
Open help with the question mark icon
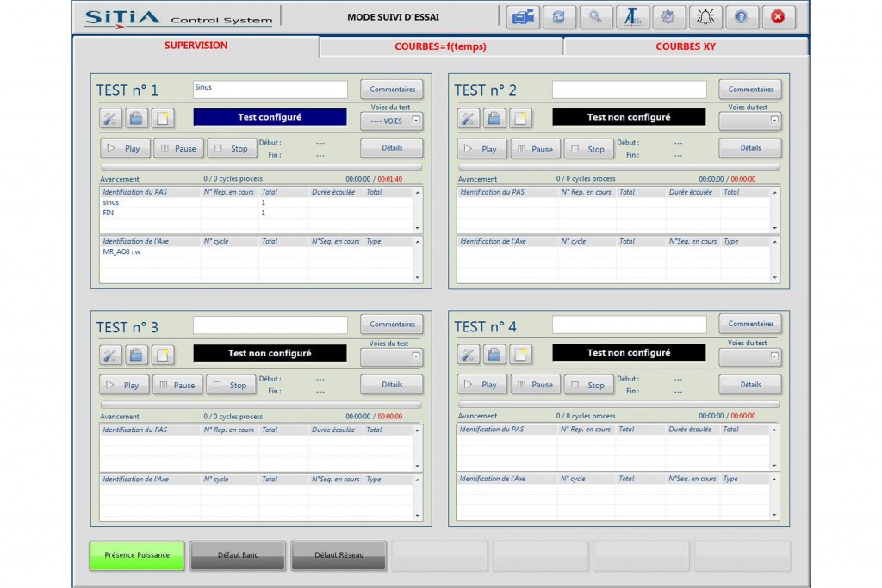pyautogui.click(x=742, y=17)
